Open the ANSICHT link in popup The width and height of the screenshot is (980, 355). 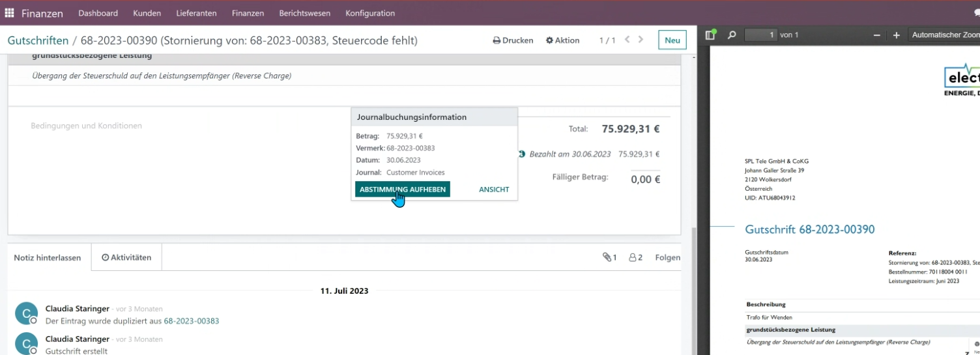click(x=494, y=190)
